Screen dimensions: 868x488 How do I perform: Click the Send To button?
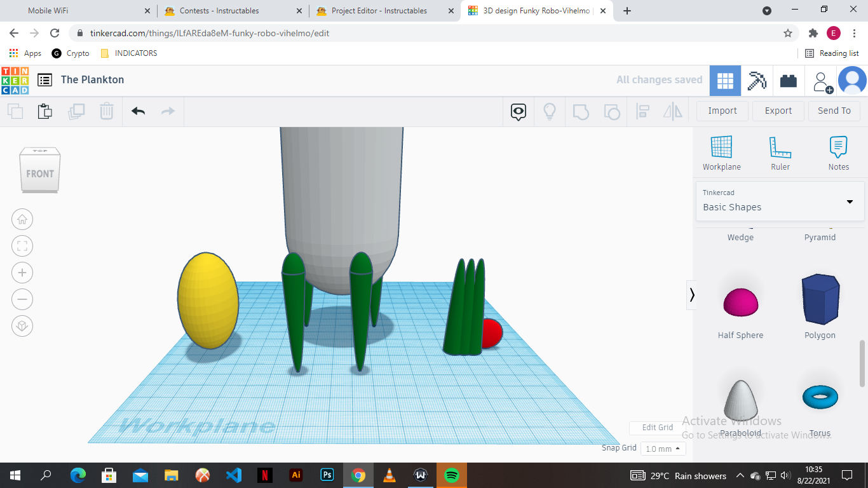click(834, 111)
